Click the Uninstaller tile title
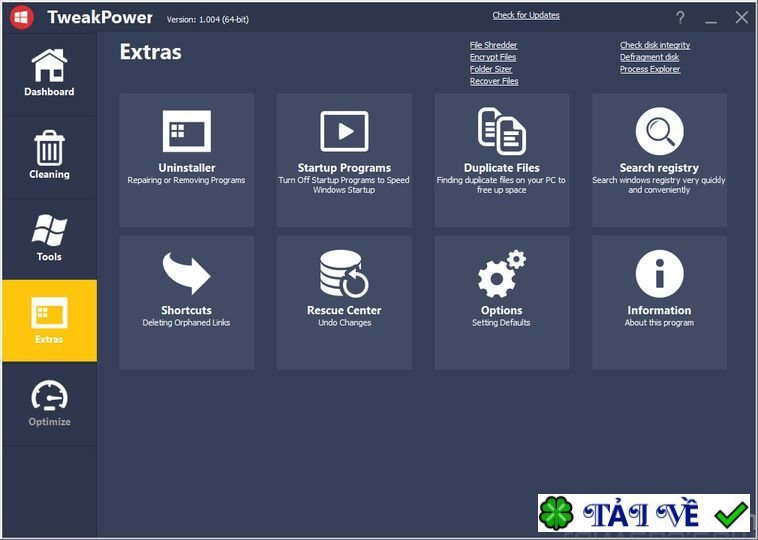The image size is (758, 540). [187, 168]
